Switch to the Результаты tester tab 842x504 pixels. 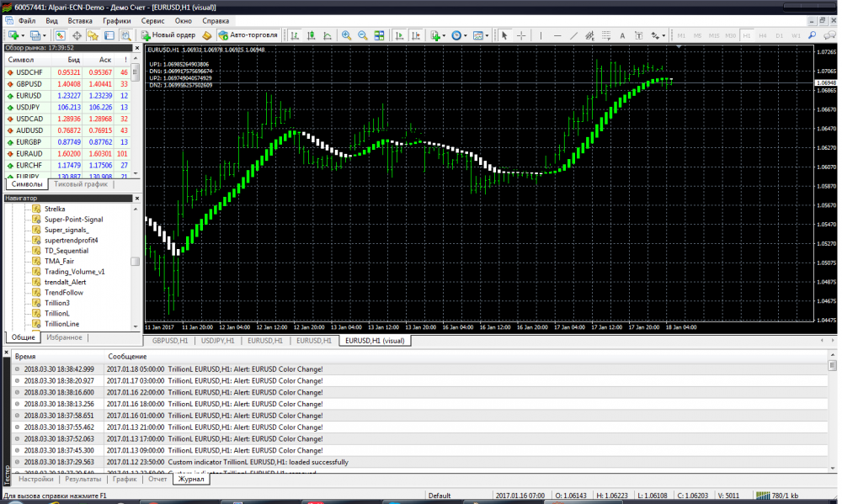click(x=83, y=480)
